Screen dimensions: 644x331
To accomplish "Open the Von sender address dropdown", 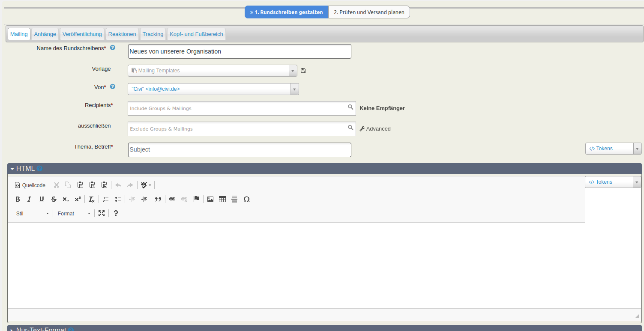I will click(x=213, y=89).
